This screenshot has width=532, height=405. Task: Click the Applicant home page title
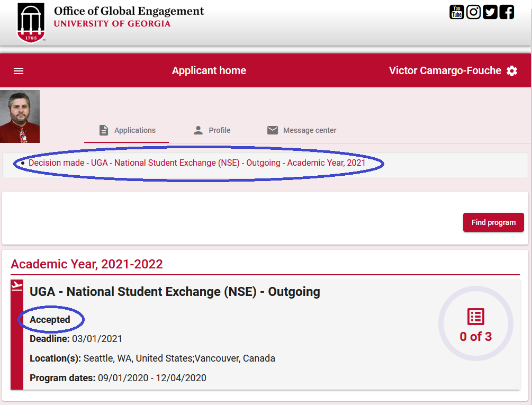point(209,70)
